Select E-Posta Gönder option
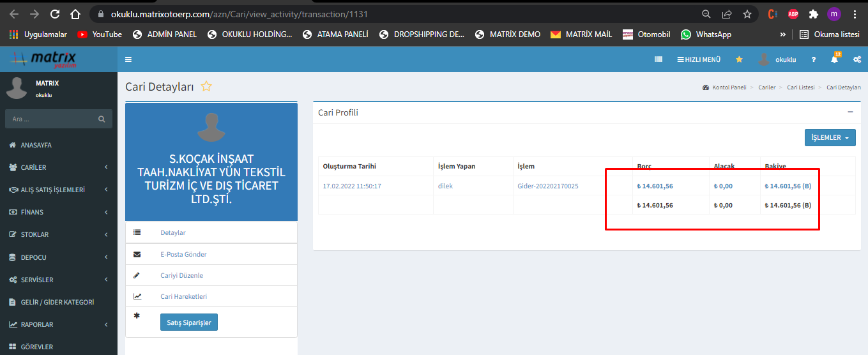868x355 pixels. (x=183, y=254)
